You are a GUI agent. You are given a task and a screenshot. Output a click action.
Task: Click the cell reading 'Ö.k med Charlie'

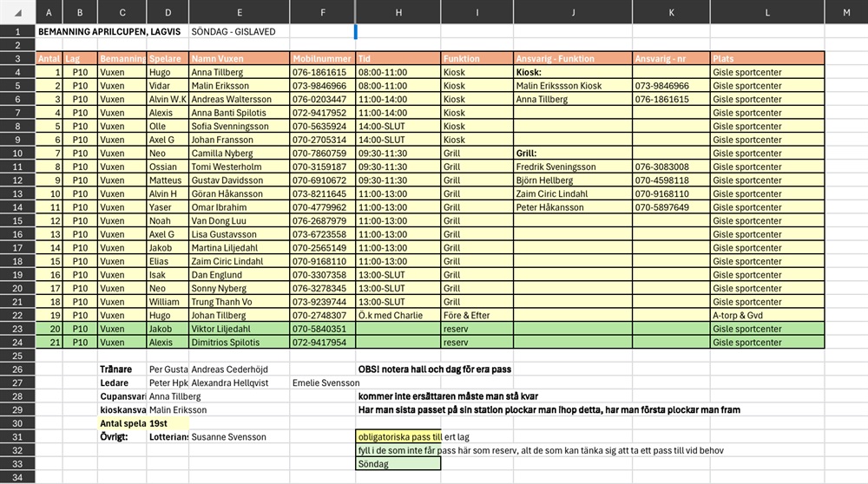398,316
